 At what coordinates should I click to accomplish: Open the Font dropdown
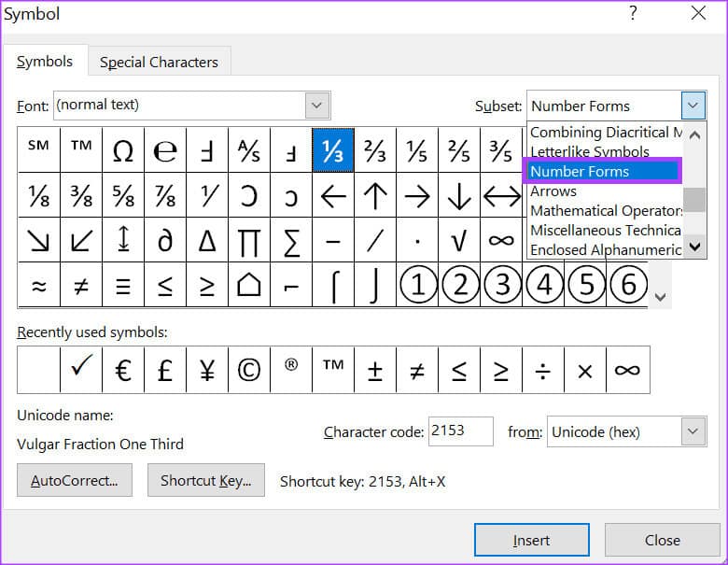coord(318,106)
